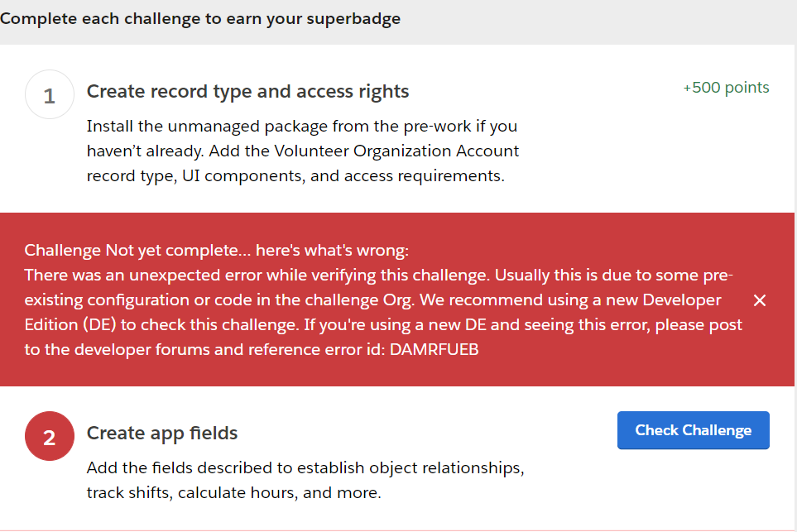Open the Create record type and access rights title
This screenshot has width=797, height=532.
(247, 91)
